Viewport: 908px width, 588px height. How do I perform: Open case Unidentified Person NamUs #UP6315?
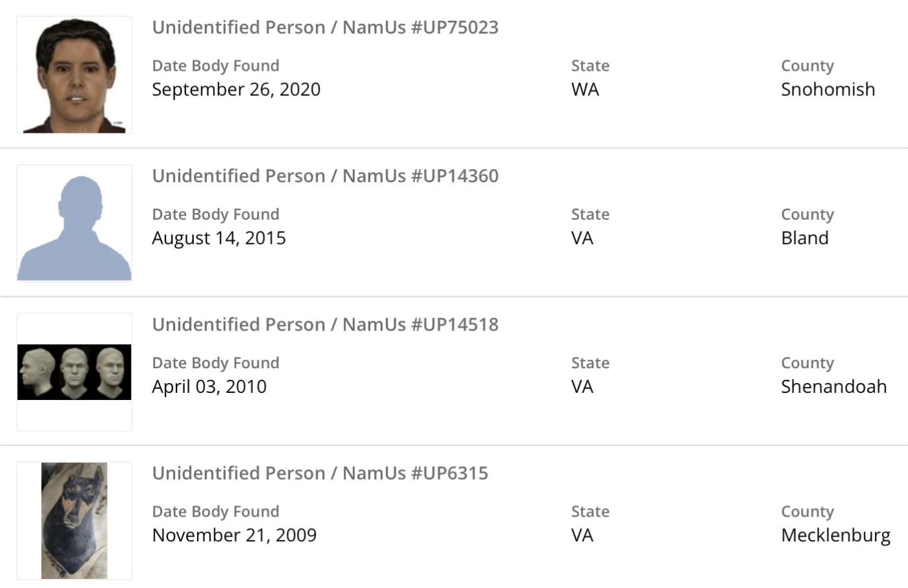[x=320, y=473]
